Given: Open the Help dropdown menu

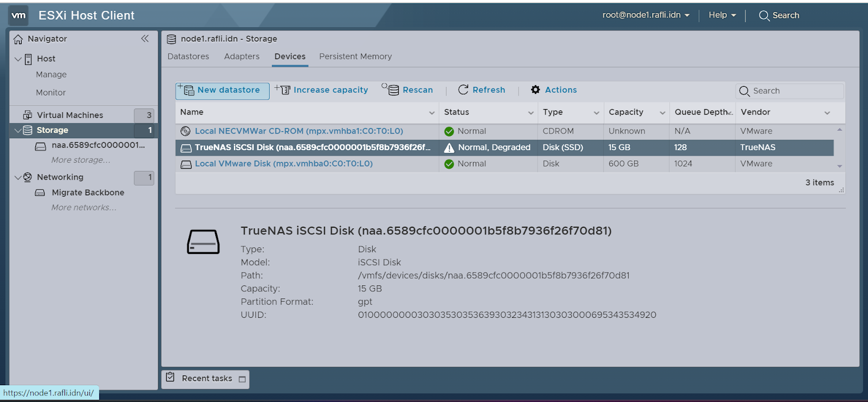Looking at the screenshot, I should [723, 15].
